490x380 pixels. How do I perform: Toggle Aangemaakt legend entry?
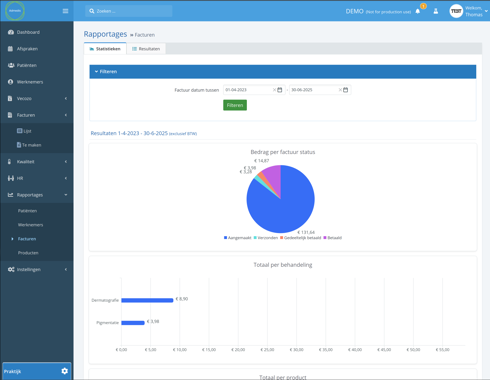pyautogui.click(x=237, y=238)
